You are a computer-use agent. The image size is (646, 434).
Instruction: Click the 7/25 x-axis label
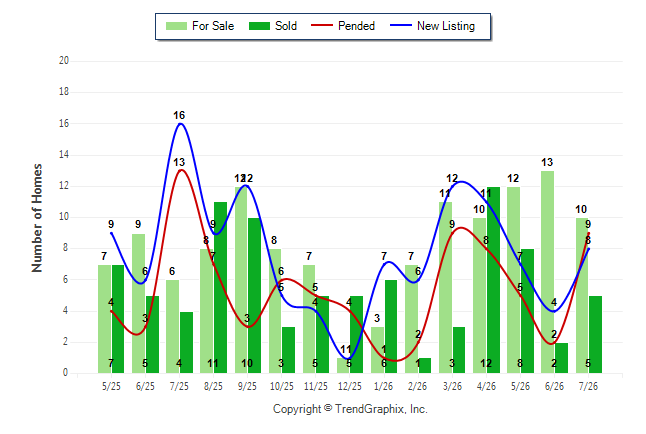click(179, 386)
